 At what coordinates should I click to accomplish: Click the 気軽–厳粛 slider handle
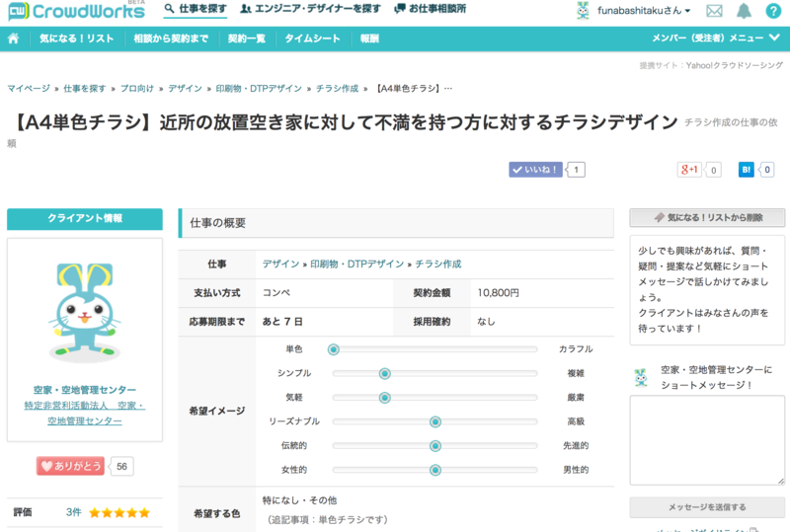click(x=385, y=398)
